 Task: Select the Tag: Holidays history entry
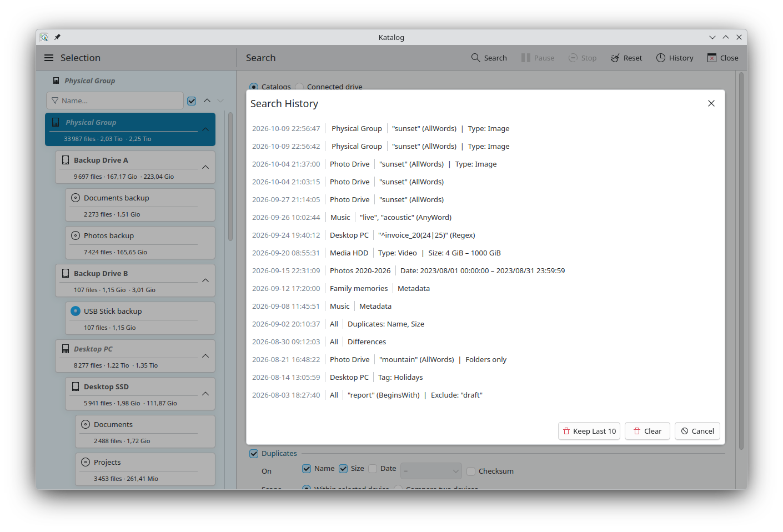pos(485,377)
